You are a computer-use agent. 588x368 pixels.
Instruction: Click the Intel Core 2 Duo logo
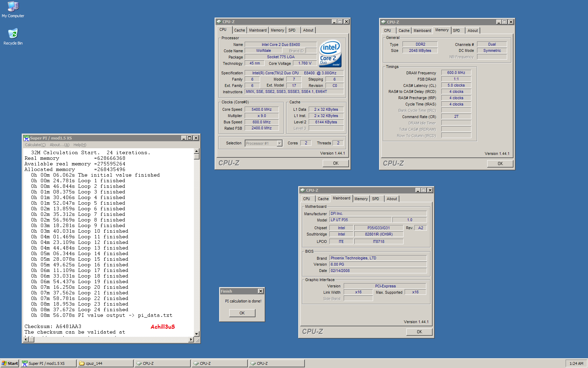(x=330, y=54)
